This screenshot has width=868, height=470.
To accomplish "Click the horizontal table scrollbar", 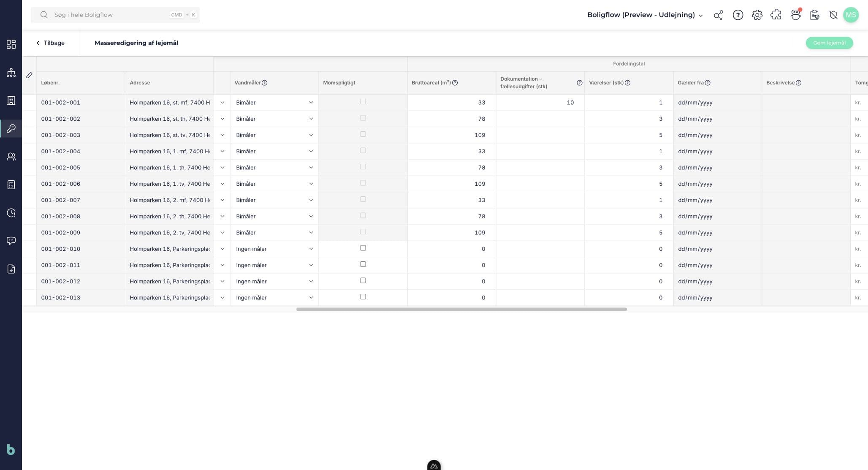I will click(461, 309).
